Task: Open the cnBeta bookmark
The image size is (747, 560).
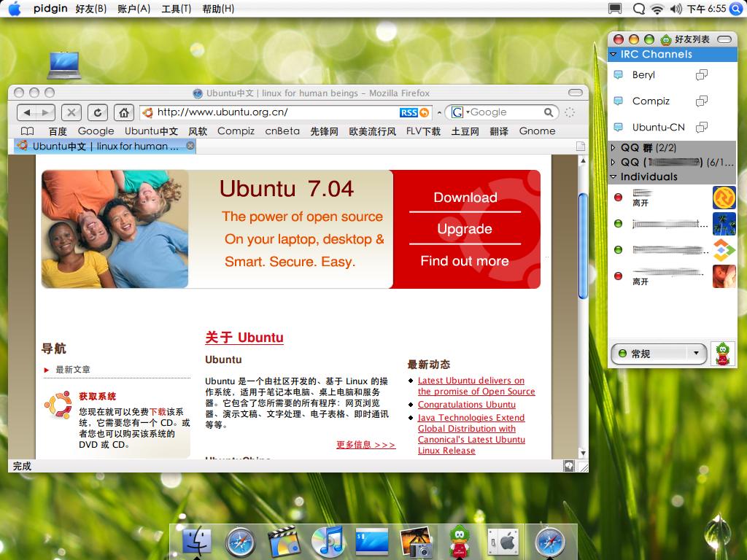Action: (x=282, y=131)
